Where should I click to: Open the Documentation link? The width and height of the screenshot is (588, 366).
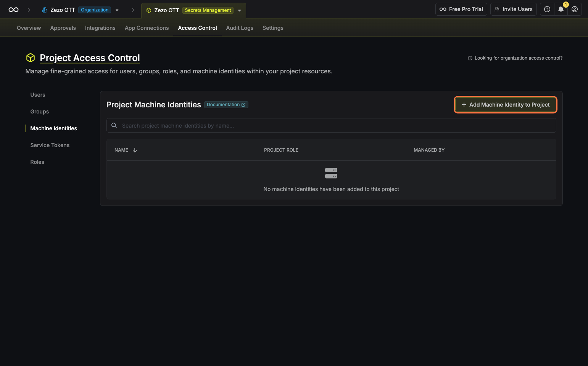226,105
